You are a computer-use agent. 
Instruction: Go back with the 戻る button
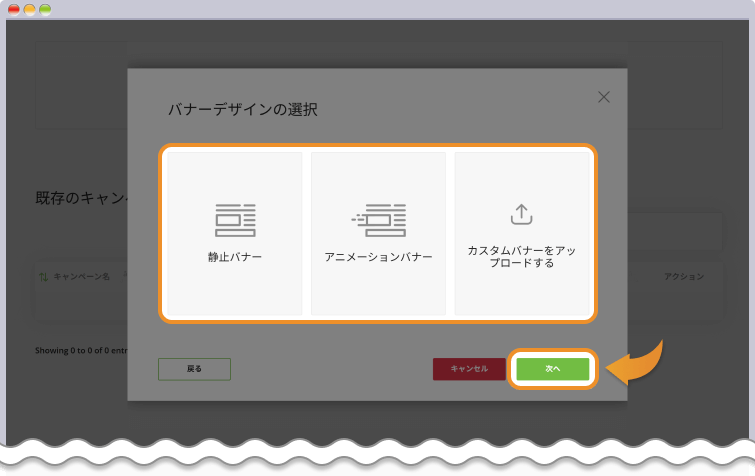point(194,369)
